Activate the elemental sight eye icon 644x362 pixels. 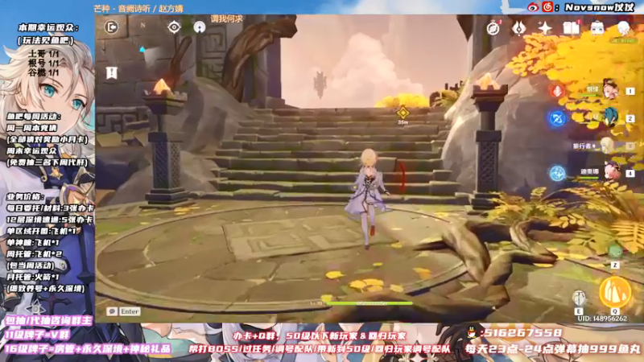[174, 27]
